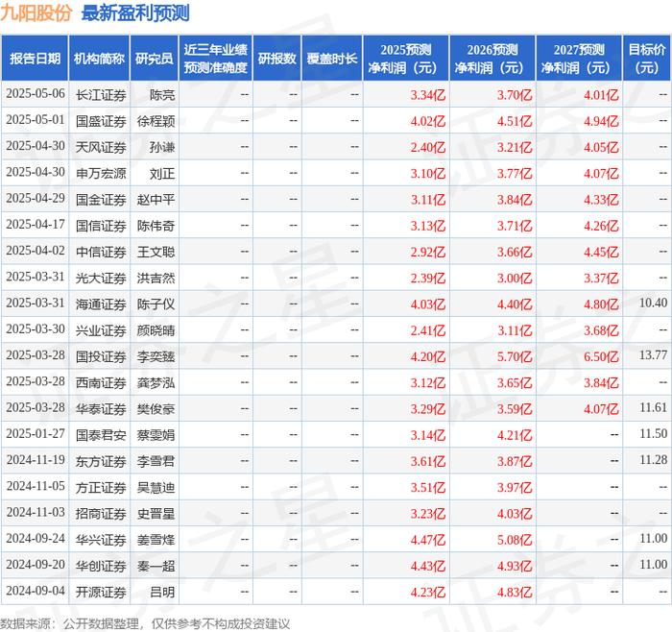The width and height of the screenshot is (672, 632).
Task: Click 海通证券 institution cell
Action: tap(101, 304)
